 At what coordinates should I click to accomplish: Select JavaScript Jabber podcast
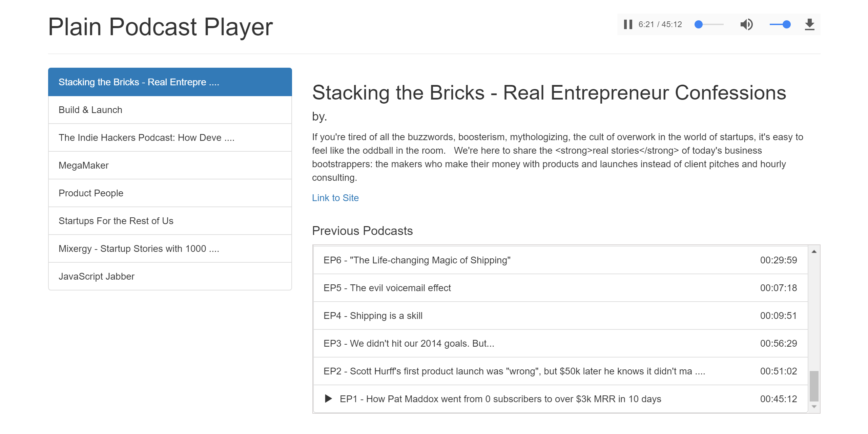[x=170, y=276]
